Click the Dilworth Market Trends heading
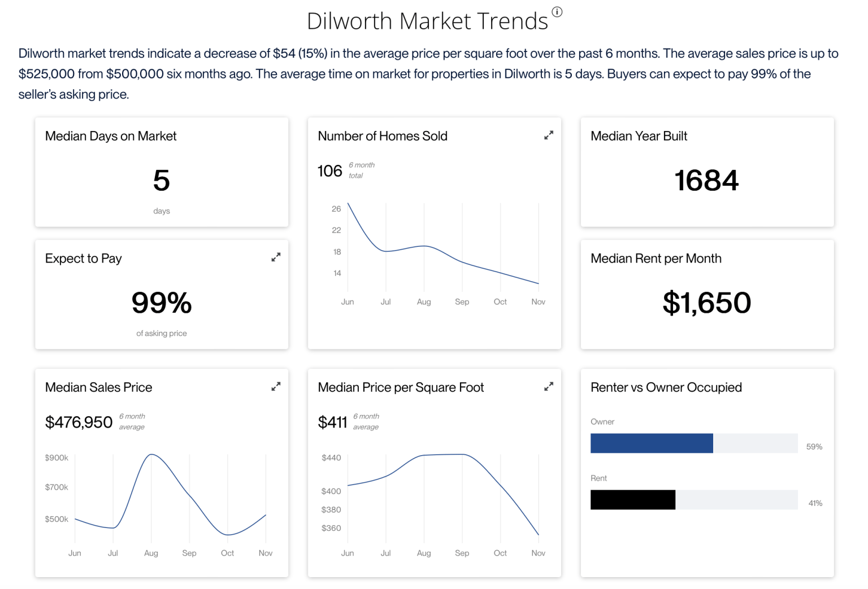This screenshot has height=589, width=868. click(x=427, y=21)
